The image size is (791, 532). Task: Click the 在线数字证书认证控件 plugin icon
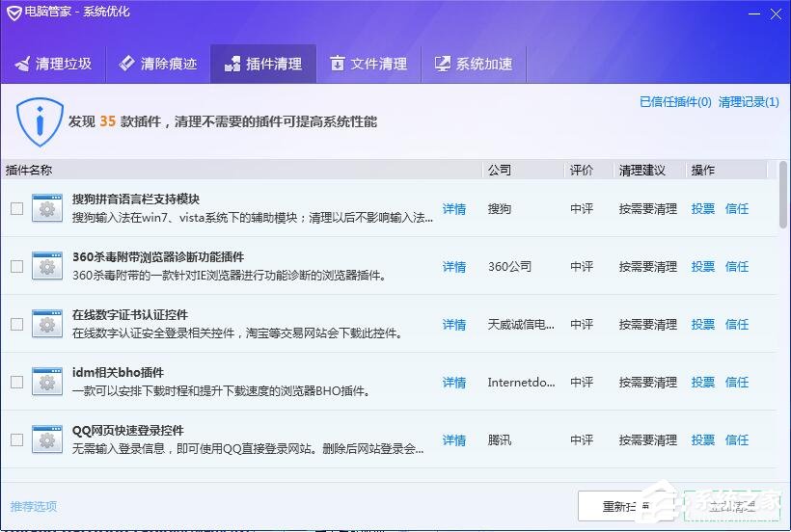click(46, 325)
